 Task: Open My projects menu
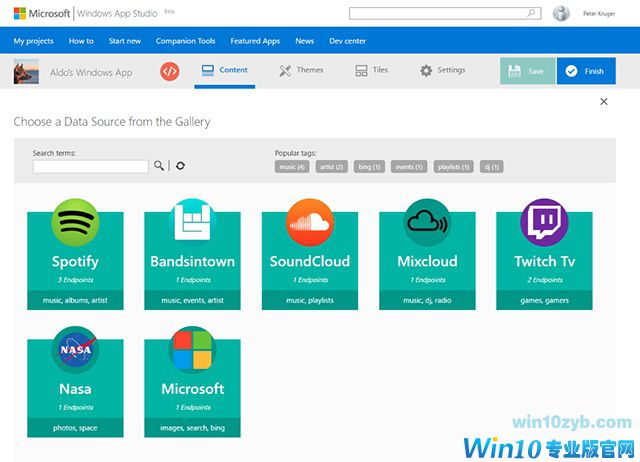[33, 41]
